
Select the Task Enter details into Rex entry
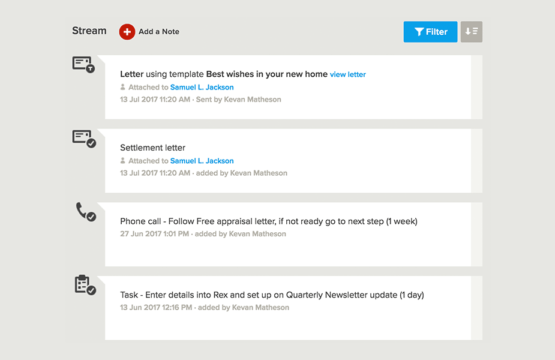coord(272,295)
